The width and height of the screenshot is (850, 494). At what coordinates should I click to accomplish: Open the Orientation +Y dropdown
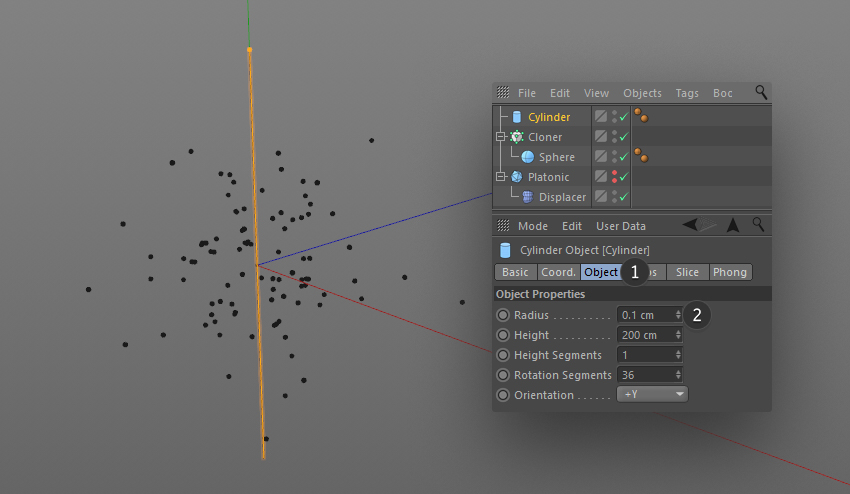tap(652, 394)
